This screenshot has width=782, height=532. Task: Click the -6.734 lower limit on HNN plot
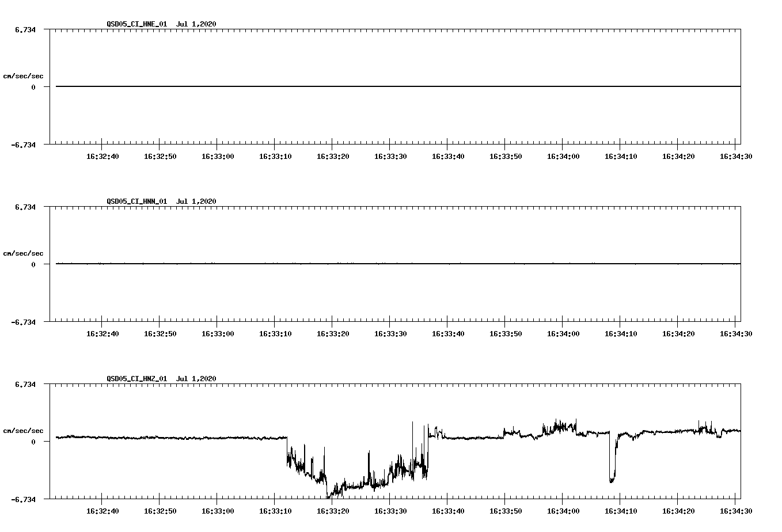pyautogui.click(x=23, y=322)
